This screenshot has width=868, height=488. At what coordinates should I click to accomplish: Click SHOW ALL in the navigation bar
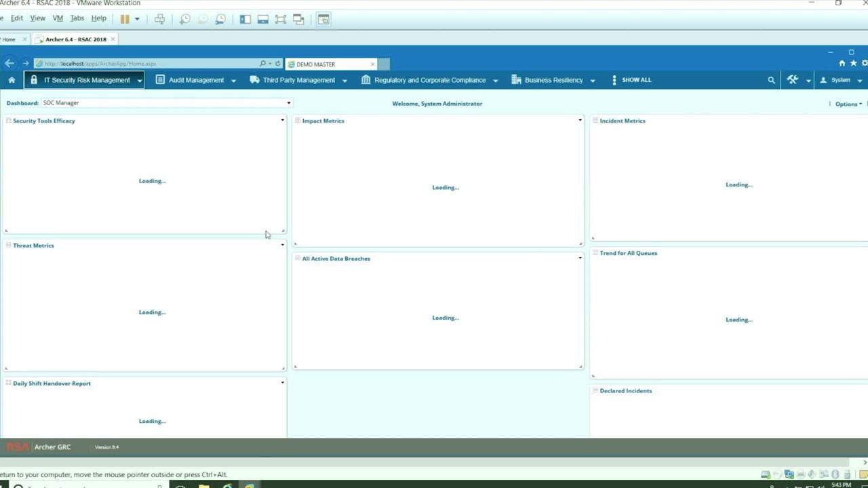(x=636, y=79)
